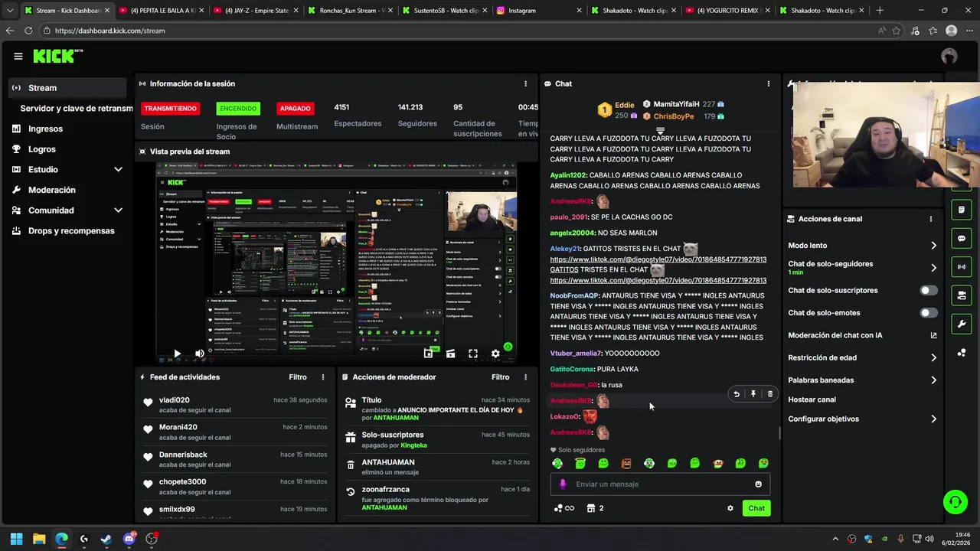Open Modo lento options arrow
The width and height of the screenshot is (980, 551).
pos(933,246)
